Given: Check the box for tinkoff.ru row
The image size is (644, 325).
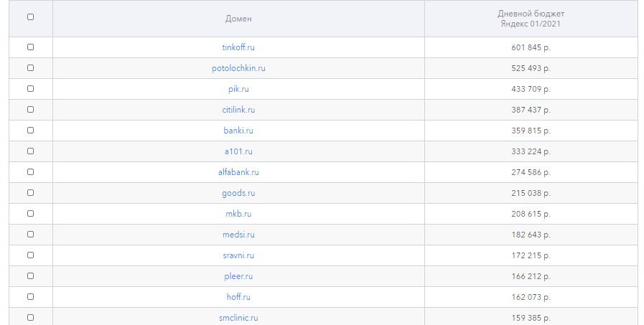Looking at the screenshot, I should click(x=30, y=47).
